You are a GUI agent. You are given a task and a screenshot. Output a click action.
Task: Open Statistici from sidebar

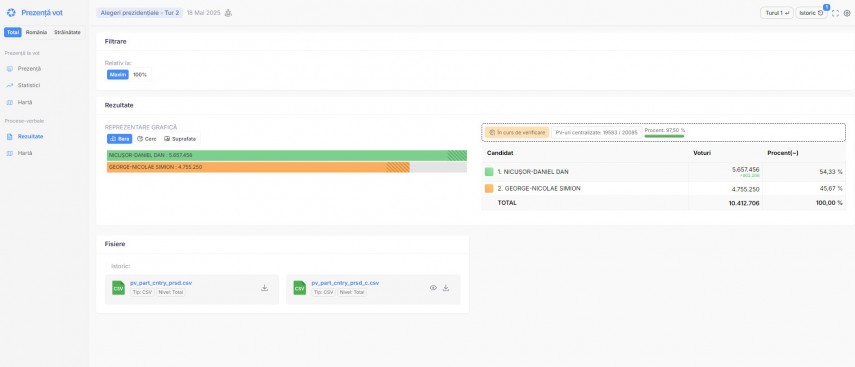pyautogui.click(x=29, y=86)
